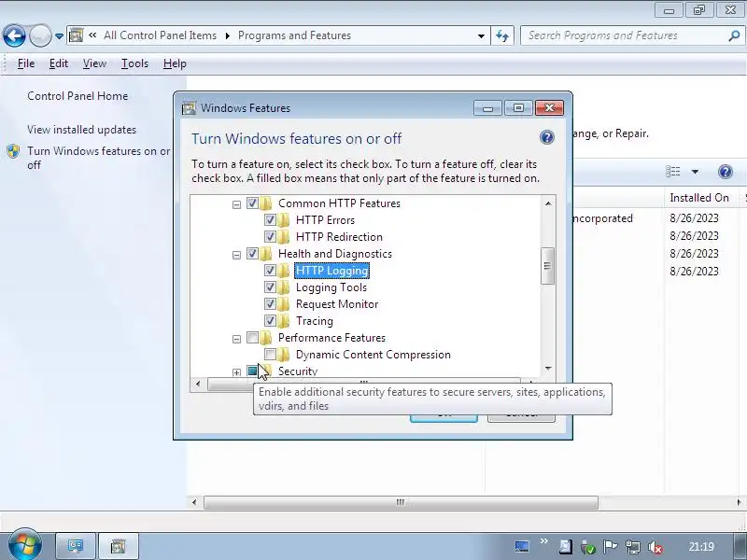Click the Control Panel Home link
The image size is (747, 560).
(x=78, y=96)
